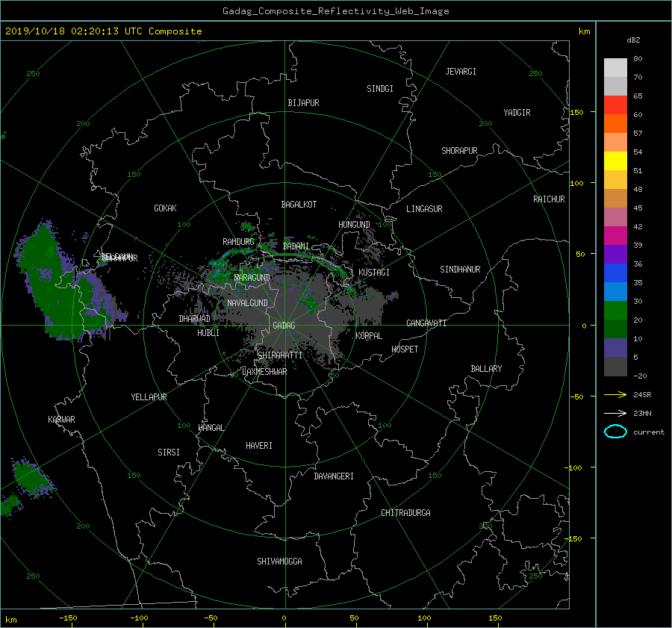
Task: Click the HOSPET city label
Action: click(405, 349)
